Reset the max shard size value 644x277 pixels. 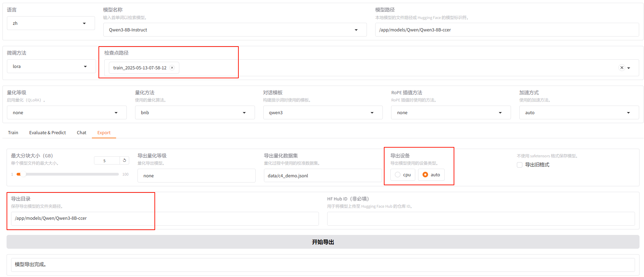124,160
